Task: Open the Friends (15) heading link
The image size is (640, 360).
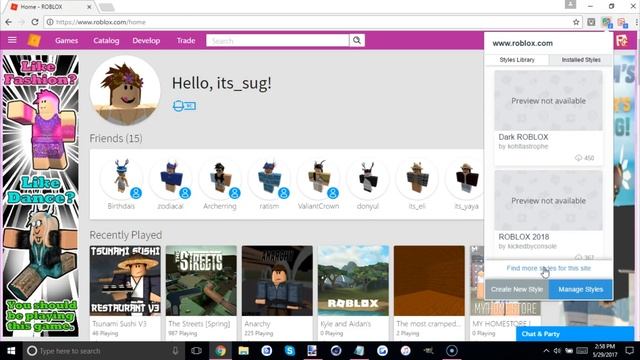Action: 116,138
